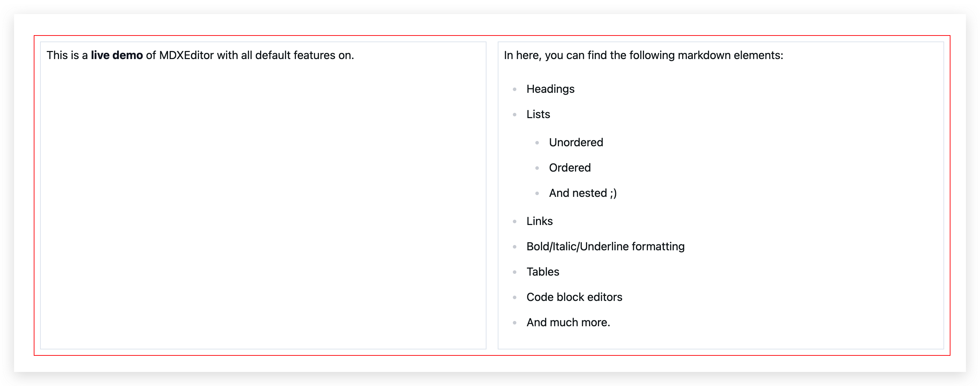The image size is (980, 386).
Task: Click the bullet marker beside "Lists"
Action: click(514, 115)
